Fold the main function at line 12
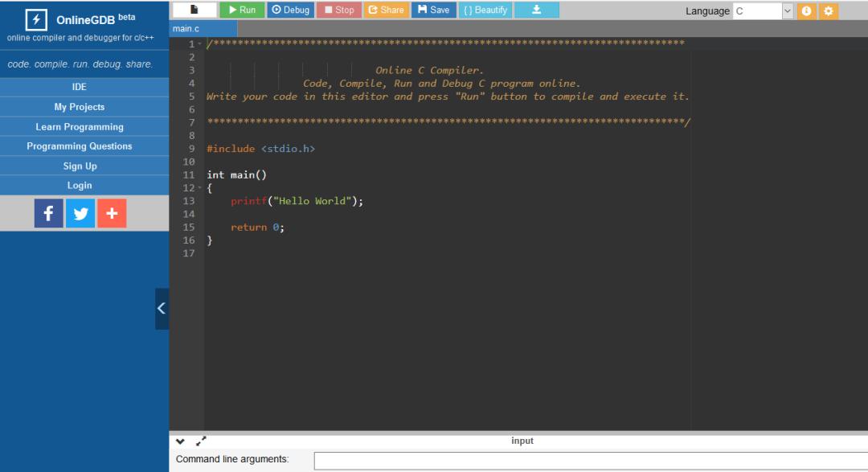The image size is (868, 472). 200,188
